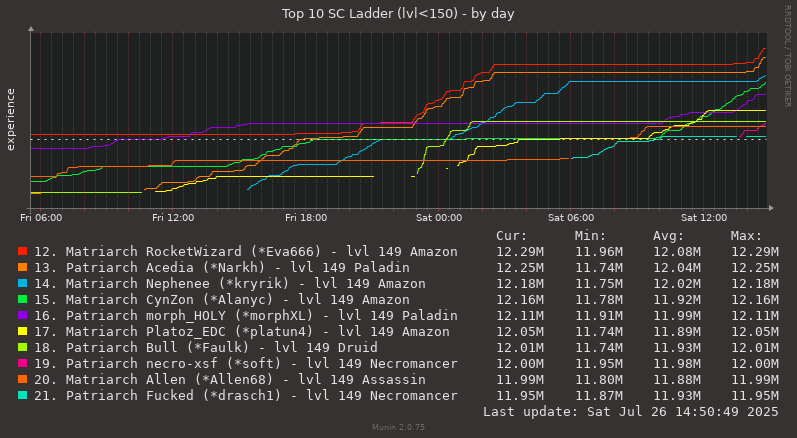
Task: Click the 'Sat 00:00' time axis label
Action: tap(439, 217)
